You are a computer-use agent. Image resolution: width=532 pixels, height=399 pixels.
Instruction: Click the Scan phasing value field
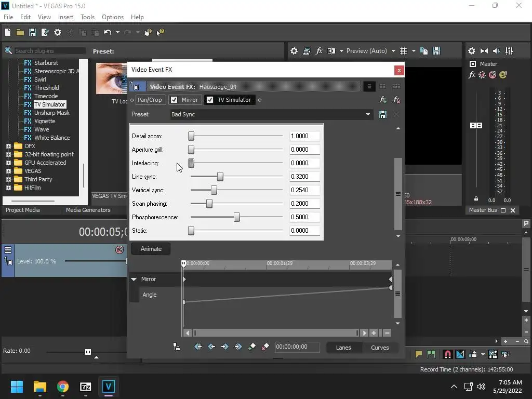pyautogui.click(x=304, y=204)
